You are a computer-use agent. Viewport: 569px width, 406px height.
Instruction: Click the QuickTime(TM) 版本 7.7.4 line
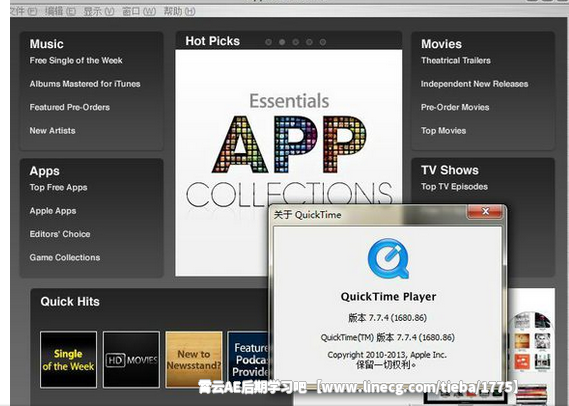[x=388, y=338]
